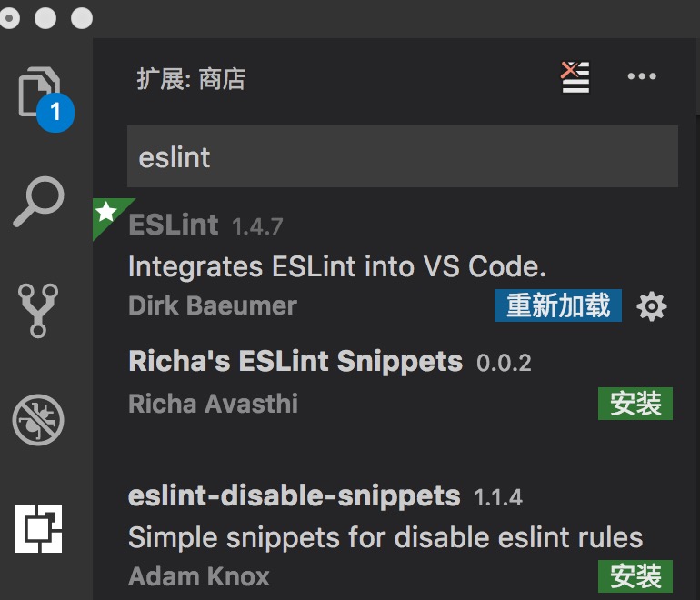Click ESLint version 1.4.7 label
Viewport: 700px width, 600px height.
tap(257, 226)
